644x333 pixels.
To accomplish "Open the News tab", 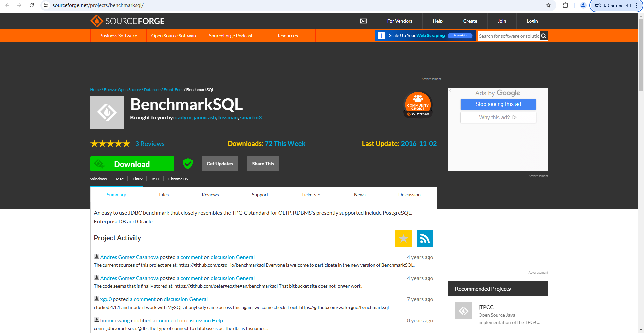I will [x=360, y=195].
